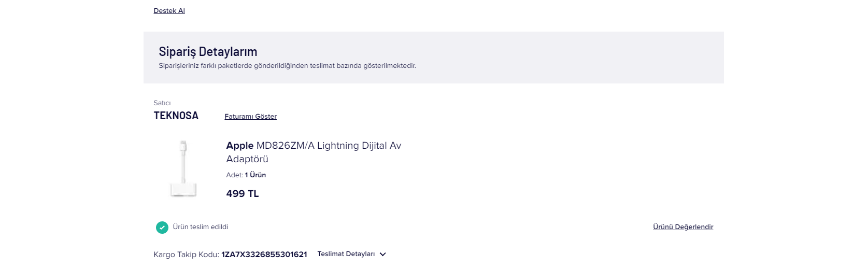Click the Apple adapter product thumbnail

pyautogui.click(x=183, y=168)
